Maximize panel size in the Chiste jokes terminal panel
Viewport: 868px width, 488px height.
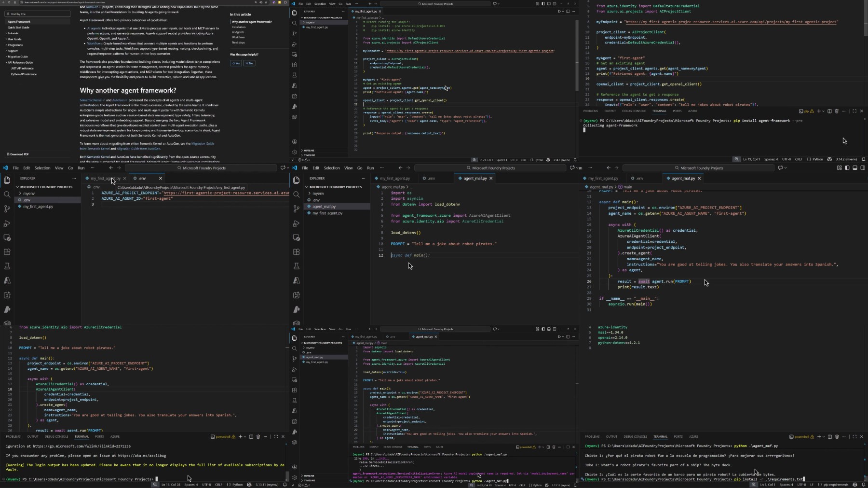pyautogui.click(x=854, y=437)
